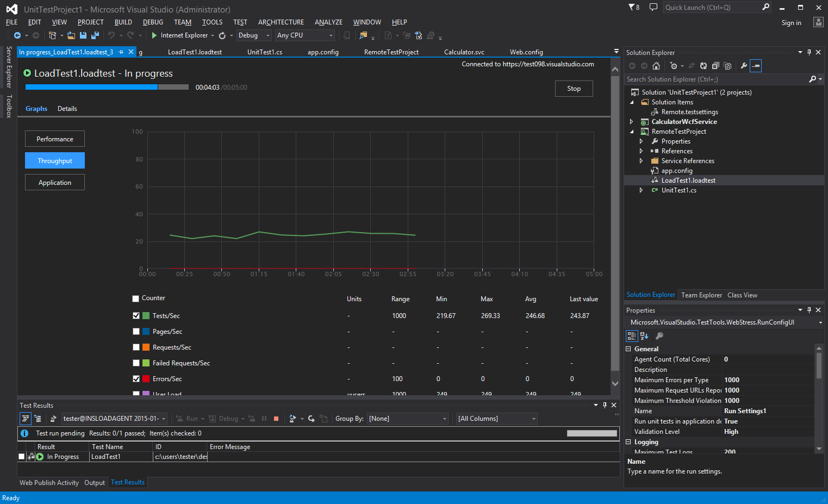Switch to the Details tab

click(x=67, y=109)
